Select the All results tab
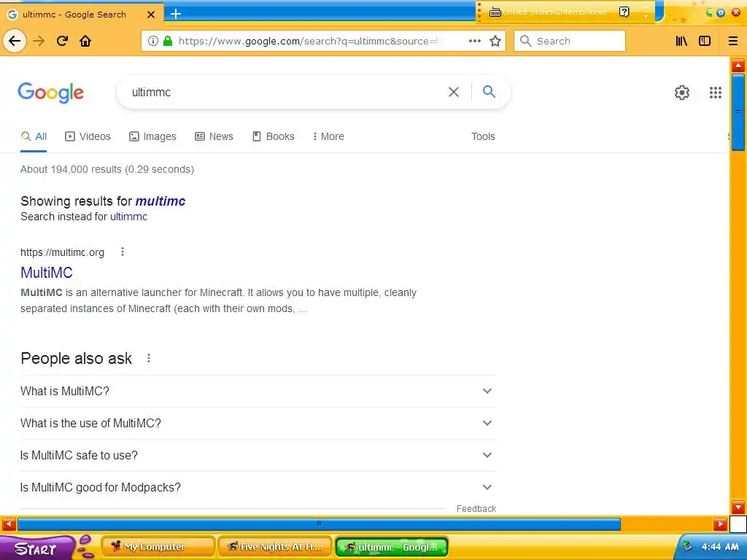This screenshot has width=747, height=560. tap(34, 136)
